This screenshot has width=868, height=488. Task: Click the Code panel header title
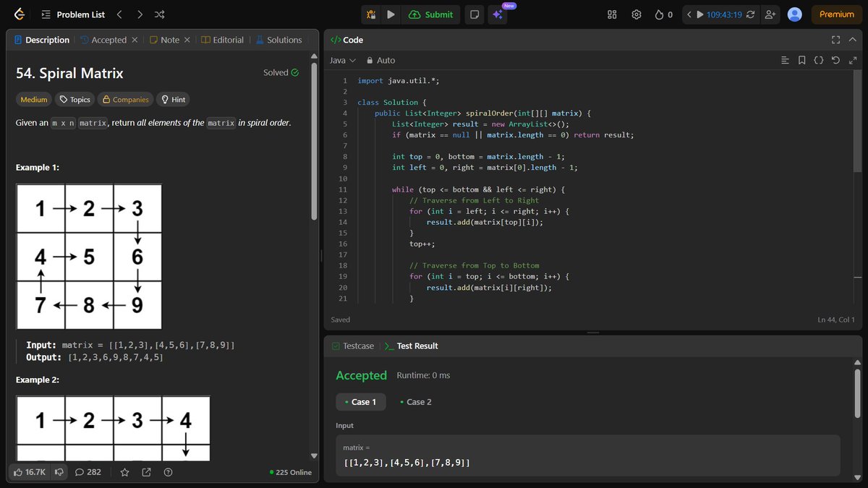coord(347,40)
